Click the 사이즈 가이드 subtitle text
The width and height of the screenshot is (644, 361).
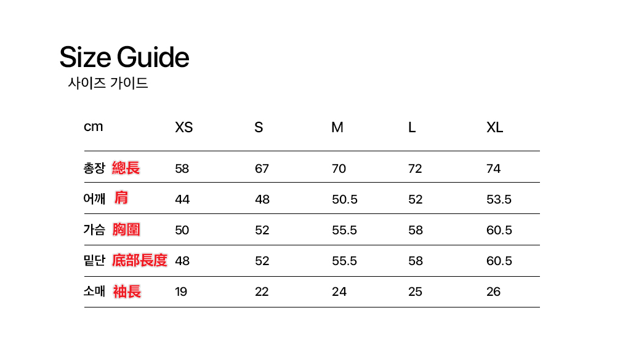108,83
